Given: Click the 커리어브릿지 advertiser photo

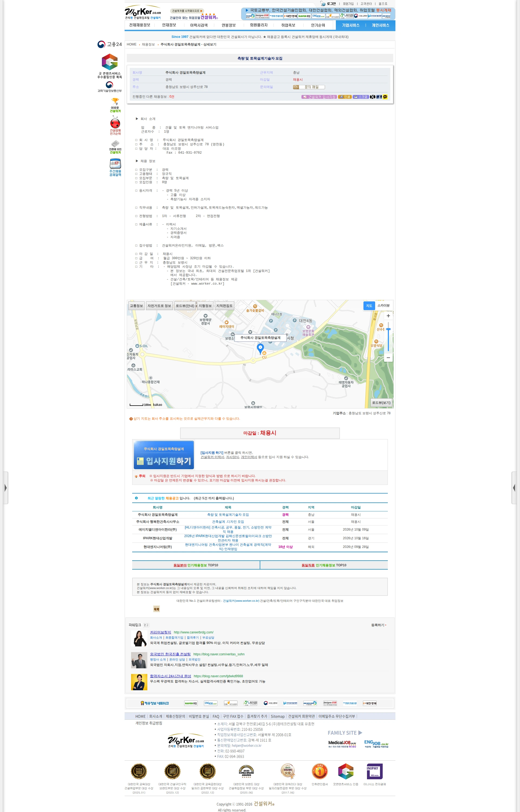Looking at the screenshot, I should (x=139, y=638).
